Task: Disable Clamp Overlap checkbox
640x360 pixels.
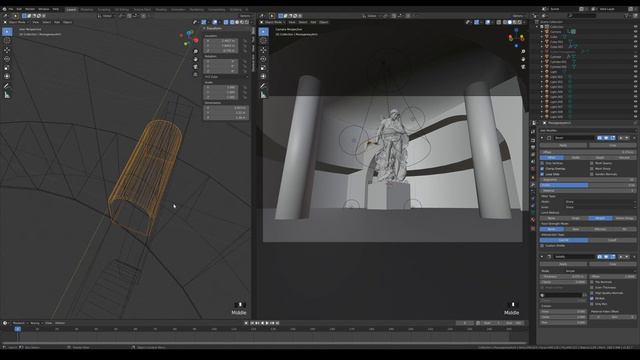Action: click(542, 169)
